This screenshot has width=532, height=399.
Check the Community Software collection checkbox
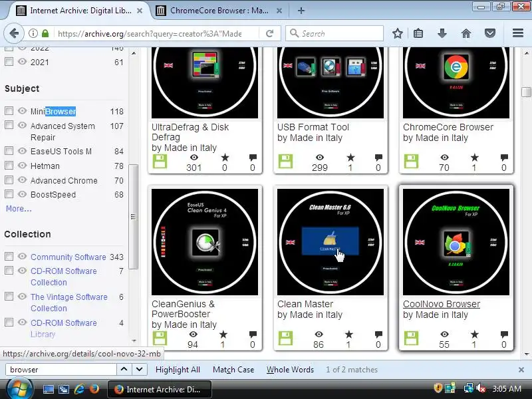click(9, 256)
